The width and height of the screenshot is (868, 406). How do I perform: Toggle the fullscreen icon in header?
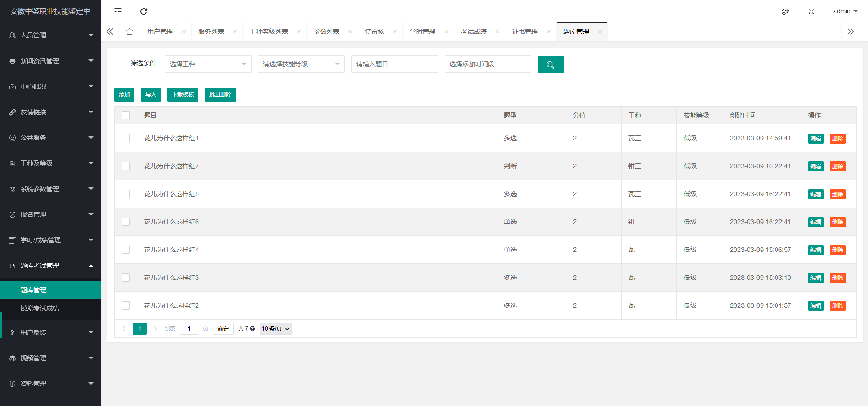811,11
